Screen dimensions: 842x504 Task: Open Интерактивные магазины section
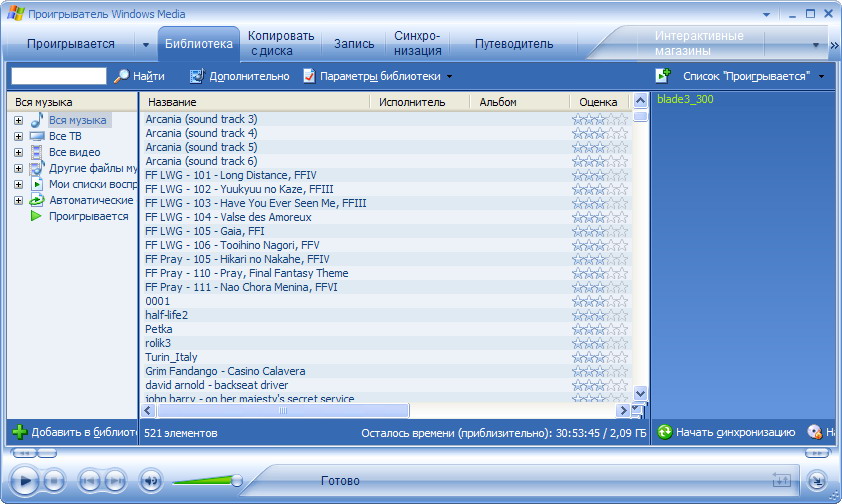pos(699,43)
